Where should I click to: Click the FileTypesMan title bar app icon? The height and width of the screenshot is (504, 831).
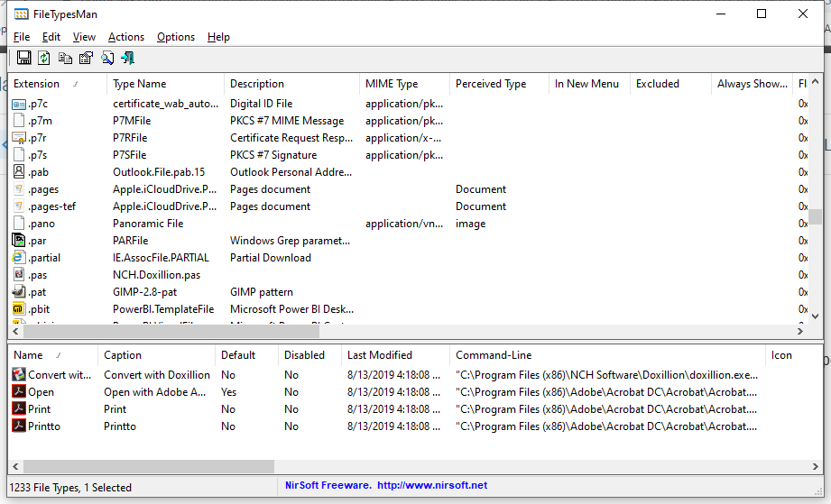point(21,14)
